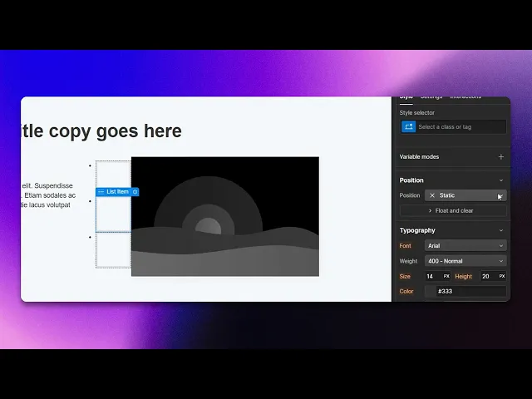
Task: Select the 'elit. Suspendisse' paragraph on canvas
Action: point(48,195)
